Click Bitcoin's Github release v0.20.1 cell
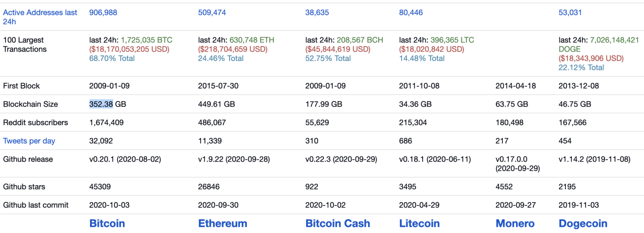Viewport: 644px width, 233px height. tap(125, 160)
